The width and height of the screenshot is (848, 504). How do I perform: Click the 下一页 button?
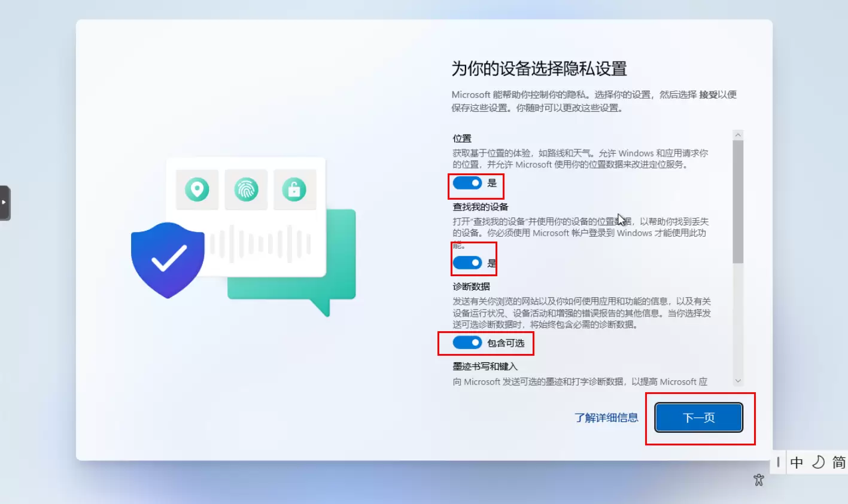pos(699,417)
